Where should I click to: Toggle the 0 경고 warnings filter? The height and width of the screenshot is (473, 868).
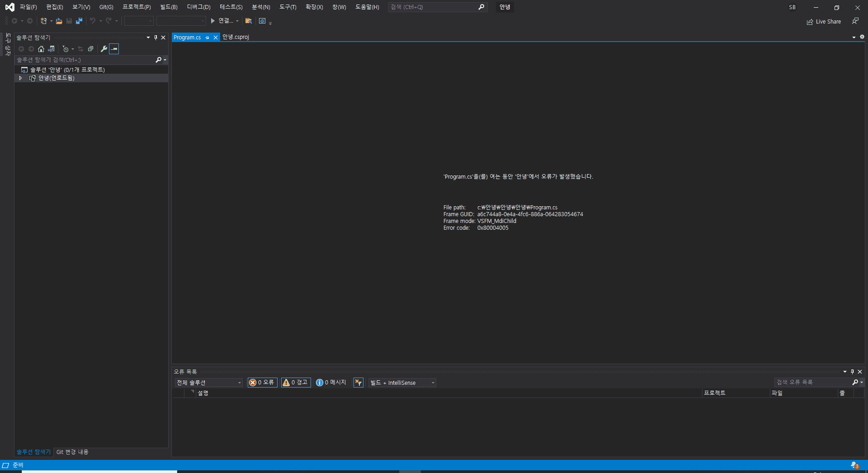coord(296,383)
